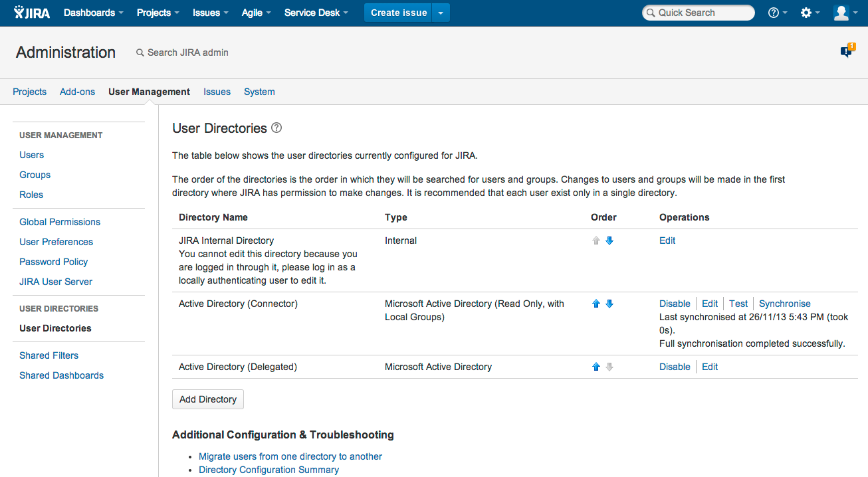Edit Active Directory (Connector)
The height and width of the screenshot is (477, 868).
pyautogui.click(x=710, y=304)
